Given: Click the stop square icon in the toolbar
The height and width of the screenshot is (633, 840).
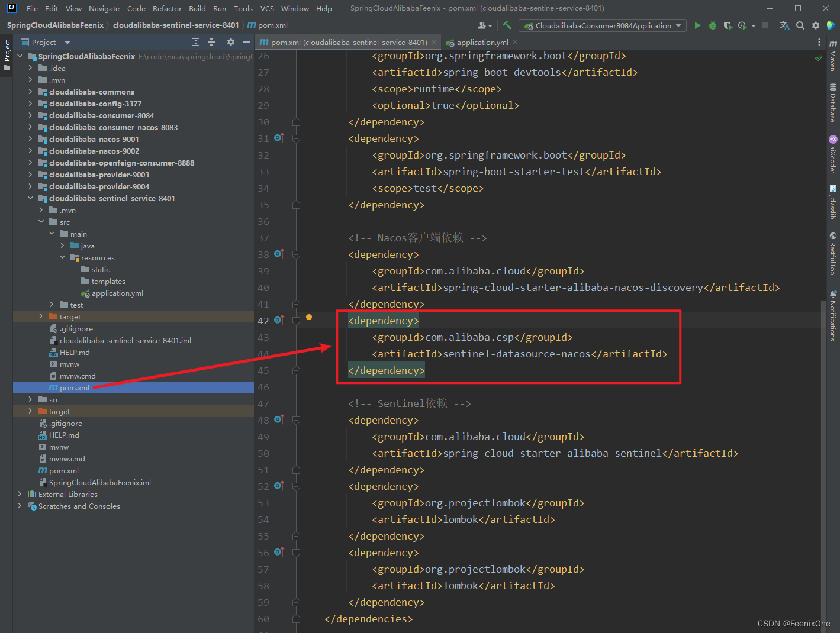Looking at the screenshot, I should point(765,25).
